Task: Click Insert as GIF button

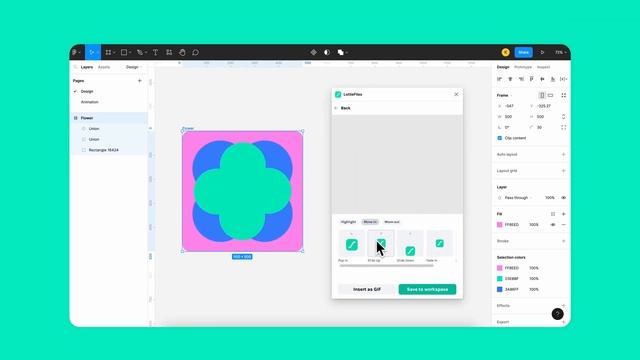Action: tap(367, 289)
